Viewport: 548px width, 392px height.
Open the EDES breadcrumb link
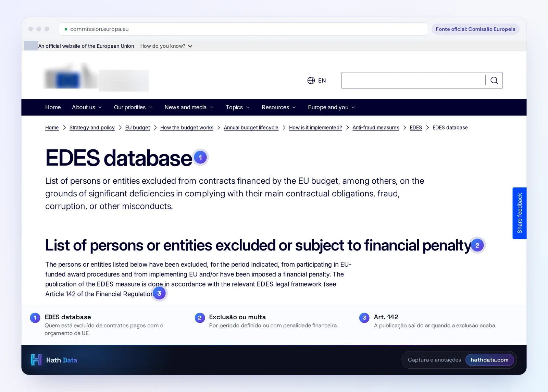pyautogui.click(x=416, y=127)
